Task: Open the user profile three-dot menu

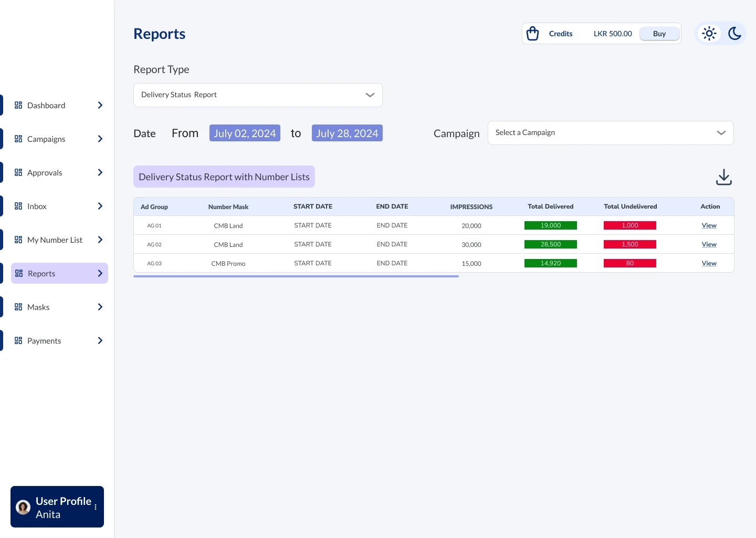Action: click(x=96, y=507)
